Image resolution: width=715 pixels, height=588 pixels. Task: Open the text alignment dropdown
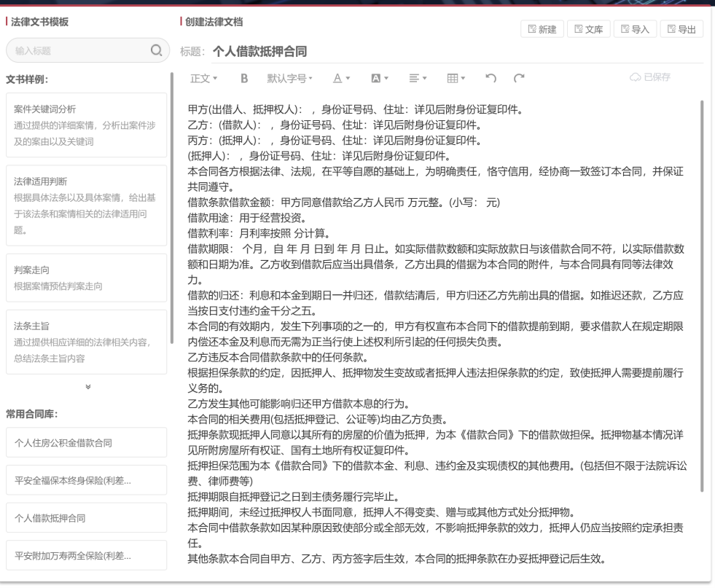pyautogui.click(x=416, y=76)
